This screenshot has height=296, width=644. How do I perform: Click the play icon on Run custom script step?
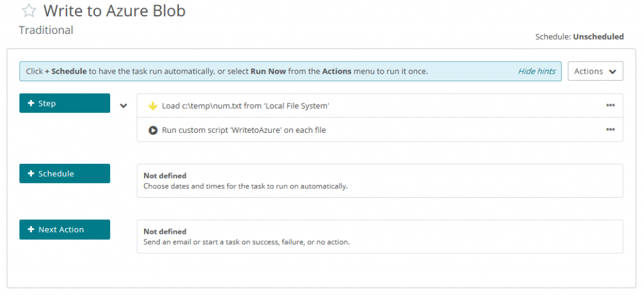click(152, 130)
